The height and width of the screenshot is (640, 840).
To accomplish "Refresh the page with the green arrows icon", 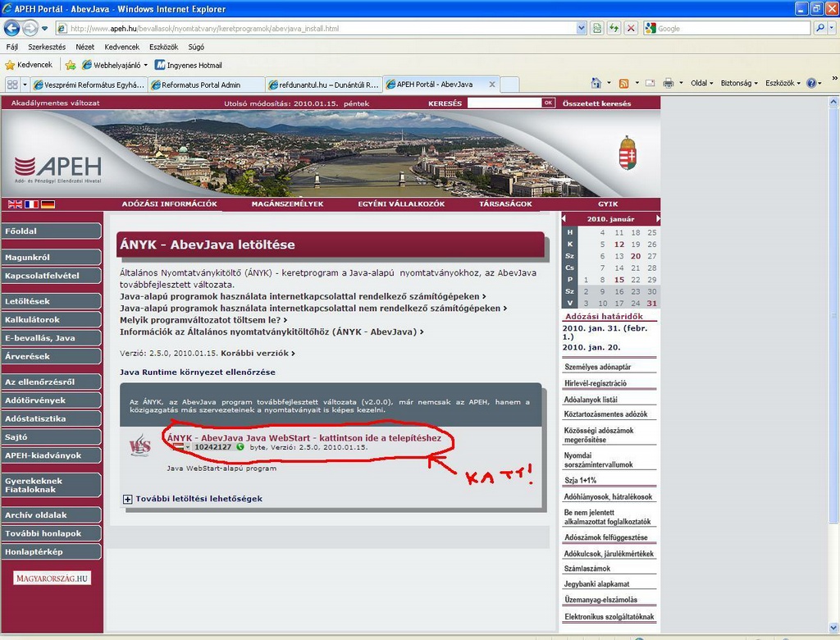I will tap(614, 29).
